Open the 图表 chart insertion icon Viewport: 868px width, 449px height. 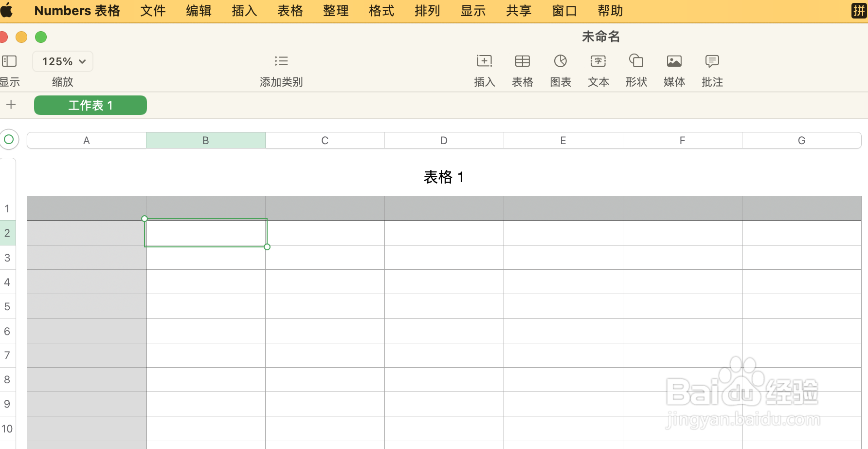point(560,70)
